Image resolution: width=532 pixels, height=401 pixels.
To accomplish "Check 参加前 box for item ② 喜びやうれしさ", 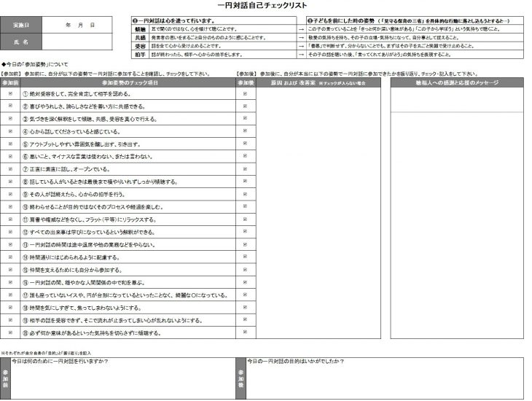I will (10, 106).
